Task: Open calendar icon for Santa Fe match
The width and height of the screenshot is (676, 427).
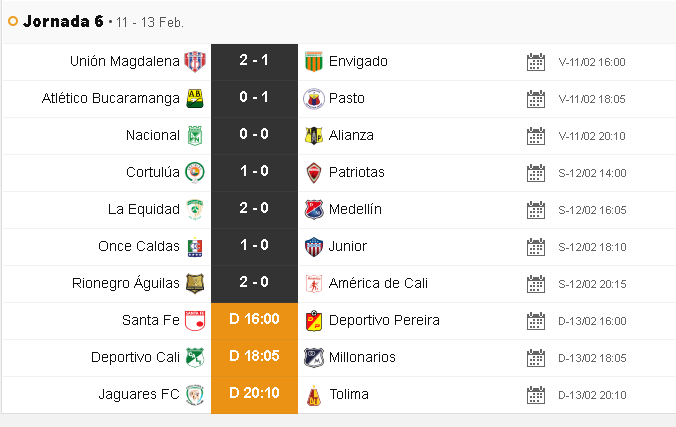Action: tap(535, 321)
